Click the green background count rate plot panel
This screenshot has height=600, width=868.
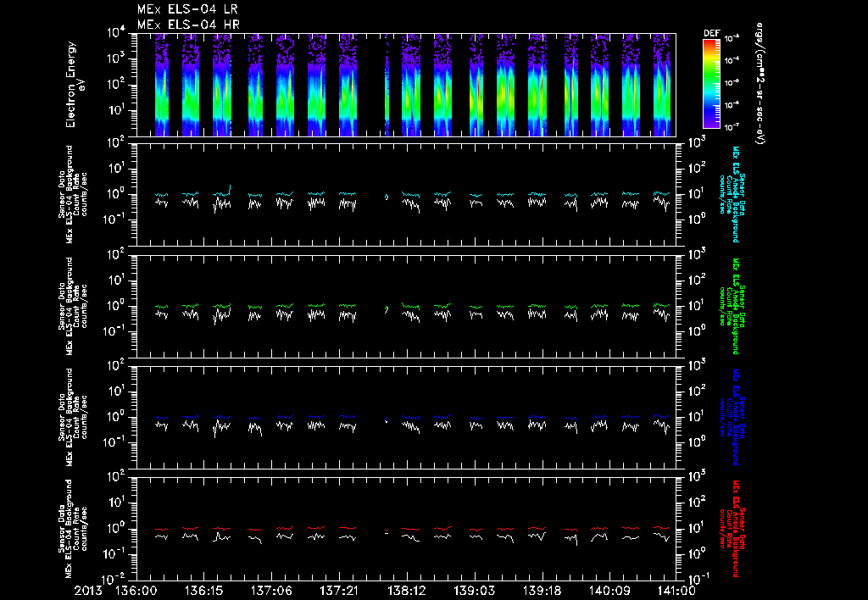click(x=406, y=306)
